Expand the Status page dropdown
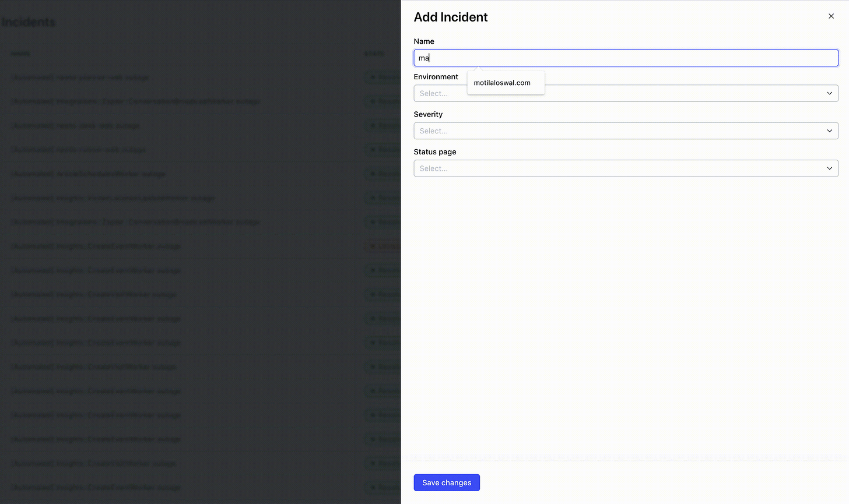 pos(626,168)
